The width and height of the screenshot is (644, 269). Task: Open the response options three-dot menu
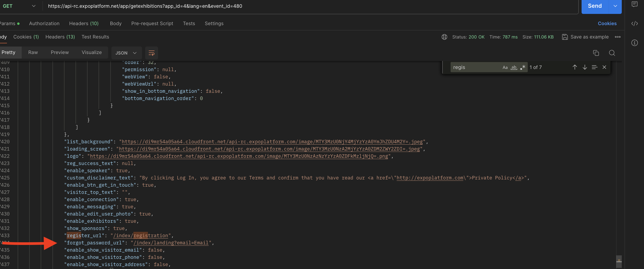(x=618, y=37)
